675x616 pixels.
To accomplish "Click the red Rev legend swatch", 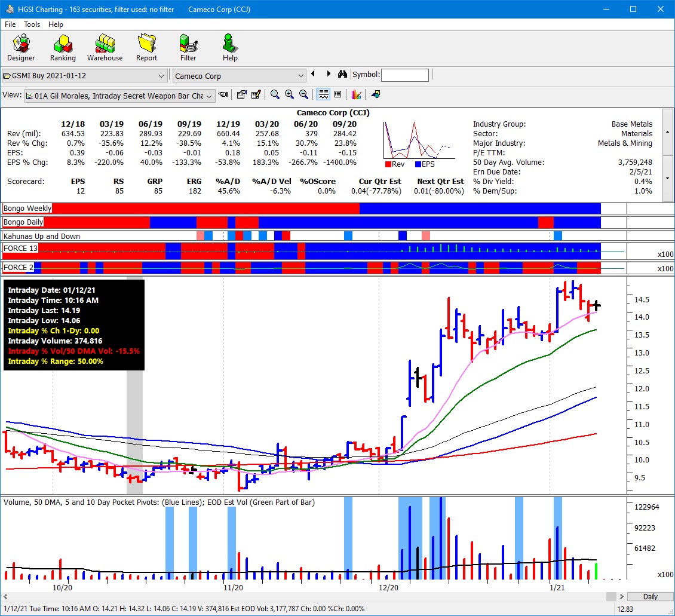I will click(x=388, y=164).
